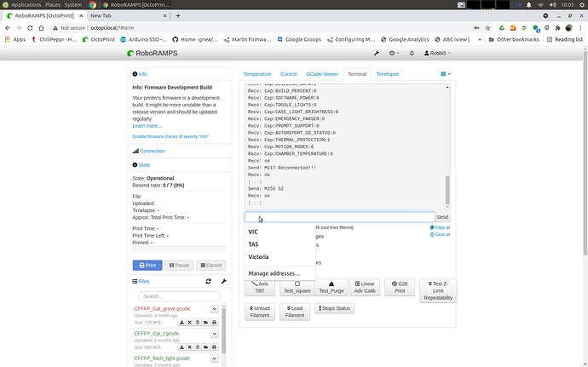Open the Timelapse tab
The image size is (588, 367).
(388, 74)
